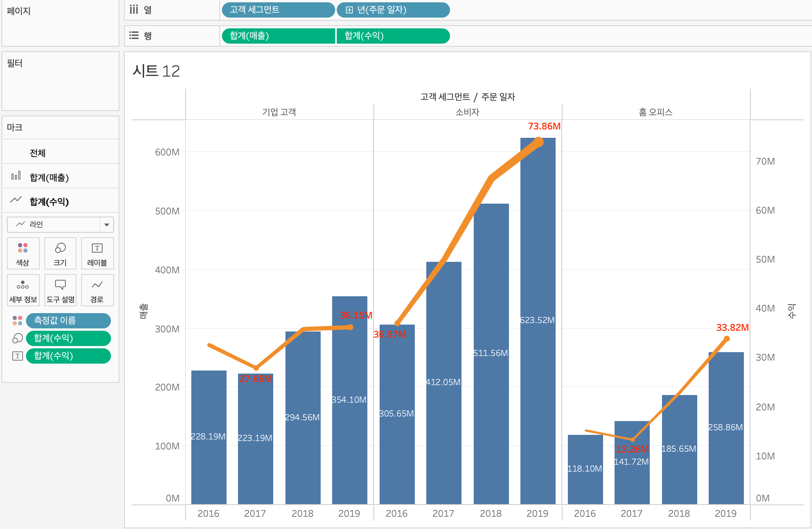Click the 크기 (Size) mark button
This screenshot has height=529, width=812.
(x=60, y=253)
